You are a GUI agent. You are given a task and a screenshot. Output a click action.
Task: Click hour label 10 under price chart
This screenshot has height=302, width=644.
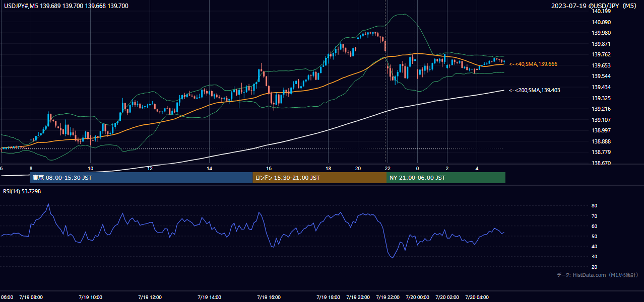tap(90, 168)
